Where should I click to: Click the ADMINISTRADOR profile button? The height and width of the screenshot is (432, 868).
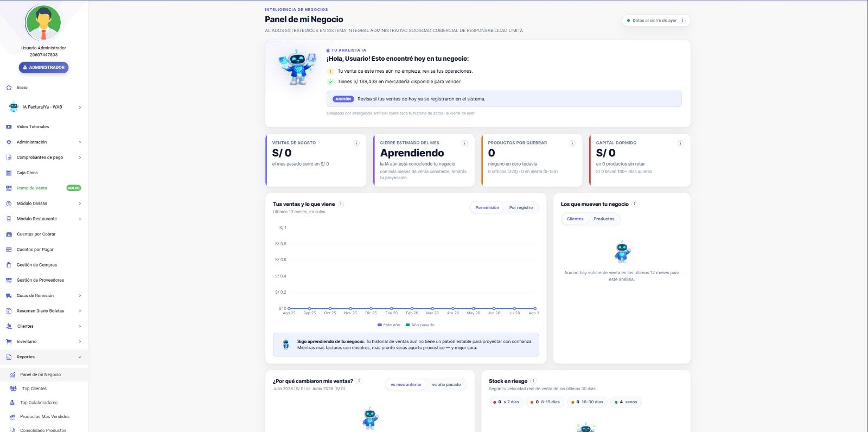pos(44,67)
